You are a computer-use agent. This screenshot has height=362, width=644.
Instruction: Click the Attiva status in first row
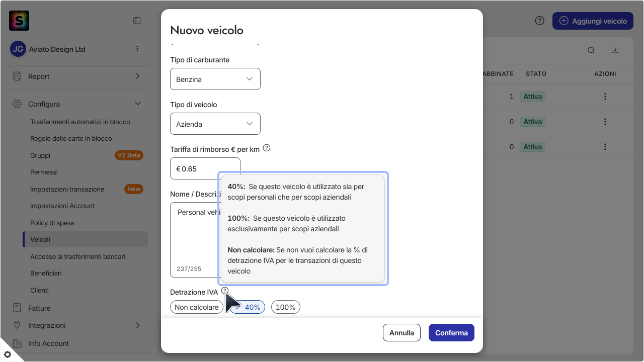coord(533,97)
